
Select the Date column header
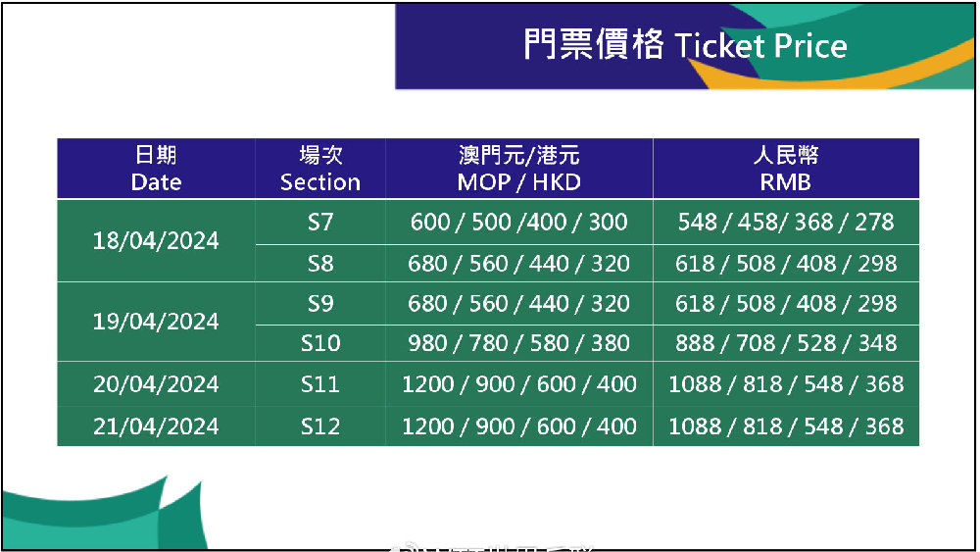coord(156,169)
